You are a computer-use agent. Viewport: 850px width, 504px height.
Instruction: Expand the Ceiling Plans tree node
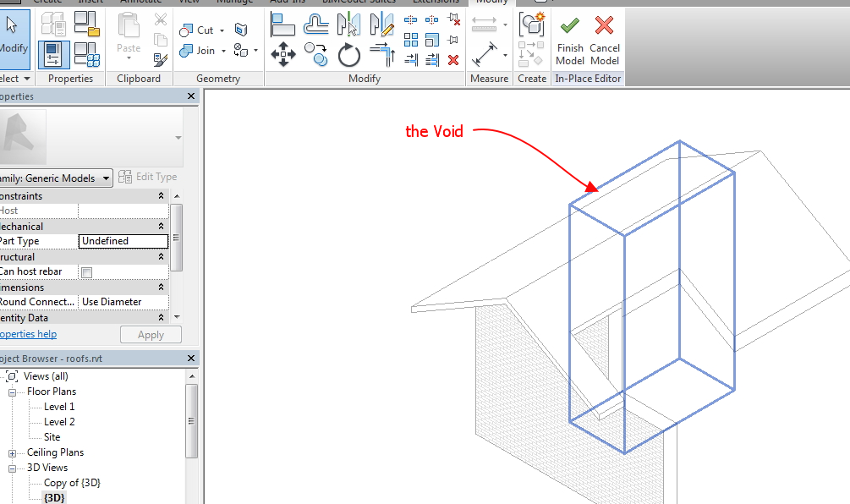click(12, 453)
